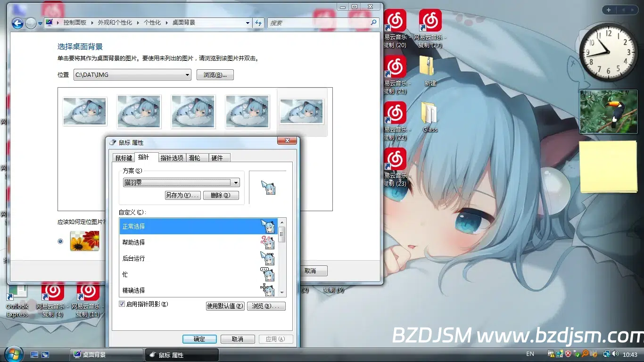Click 取消 in the mouse properties dialog
Image resolution: width=644 pixels, height=362 pixels.
(x=238, y=339)
